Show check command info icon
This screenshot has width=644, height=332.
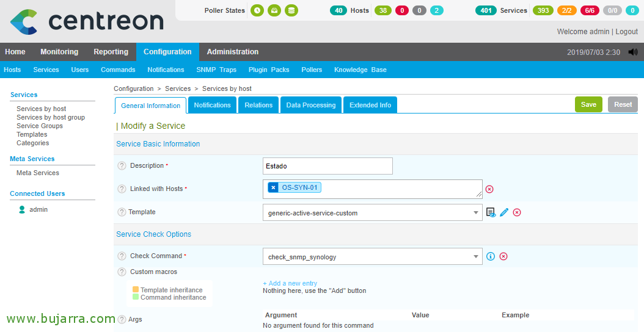[x=490, y=256]
